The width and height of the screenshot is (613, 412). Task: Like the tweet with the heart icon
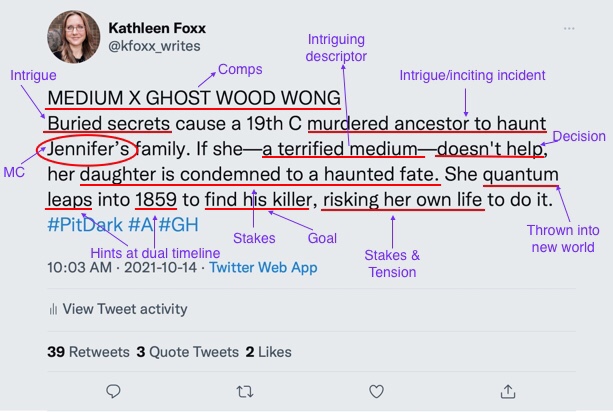click(376, 391)
